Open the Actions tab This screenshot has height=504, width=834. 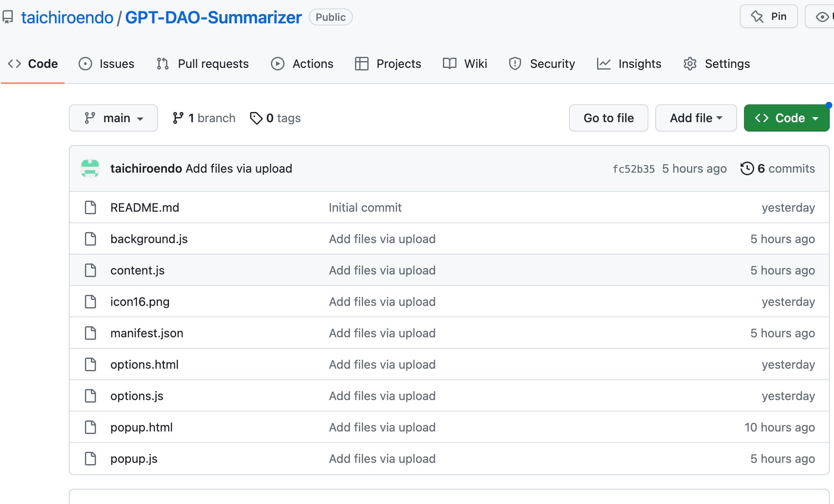tap(302, 64)
